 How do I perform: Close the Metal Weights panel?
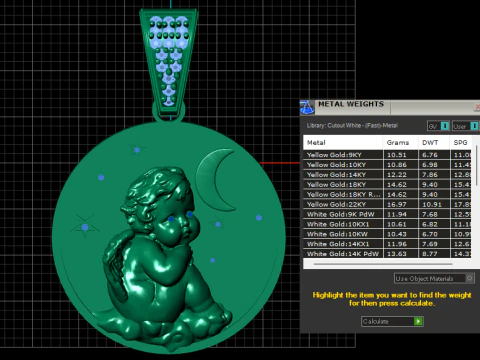477,107
